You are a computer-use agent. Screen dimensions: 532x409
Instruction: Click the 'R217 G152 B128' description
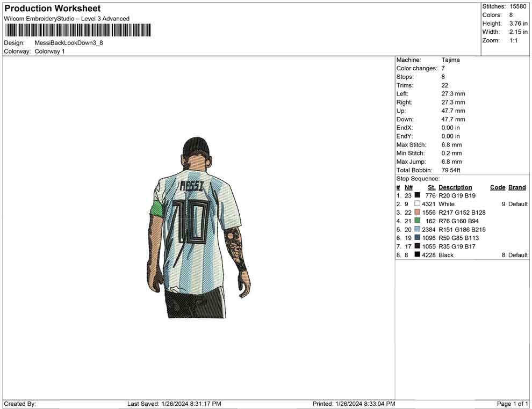[462, 213]
